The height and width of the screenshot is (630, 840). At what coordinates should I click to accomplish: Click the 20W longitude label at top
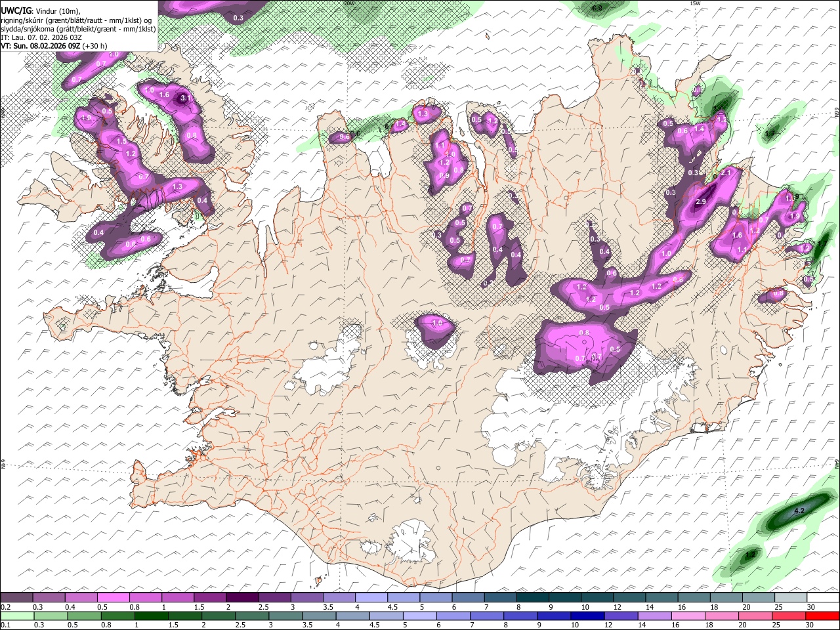tap(349, 3)
